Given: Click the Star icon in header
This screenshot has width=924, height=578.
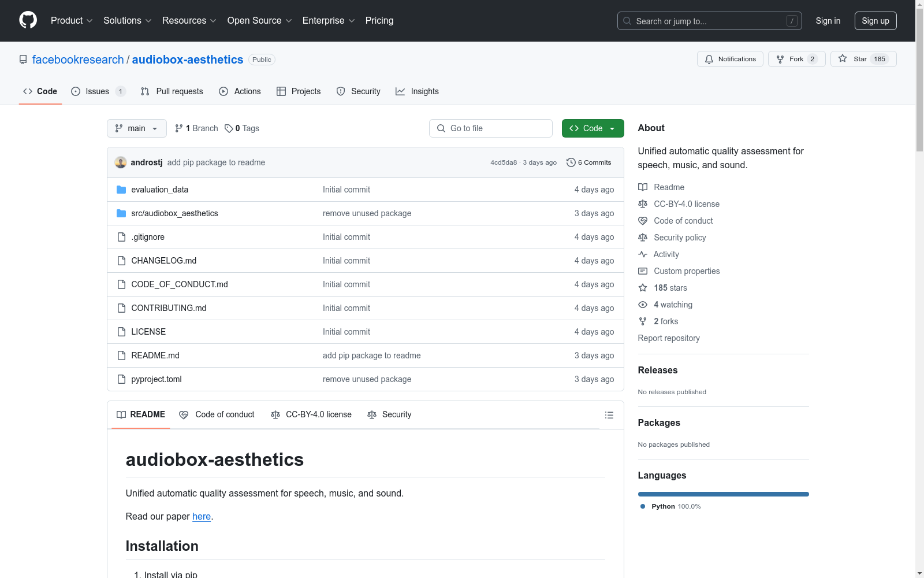Looking at the screenshot, I should pyautogui.click(x=843, y=59).
